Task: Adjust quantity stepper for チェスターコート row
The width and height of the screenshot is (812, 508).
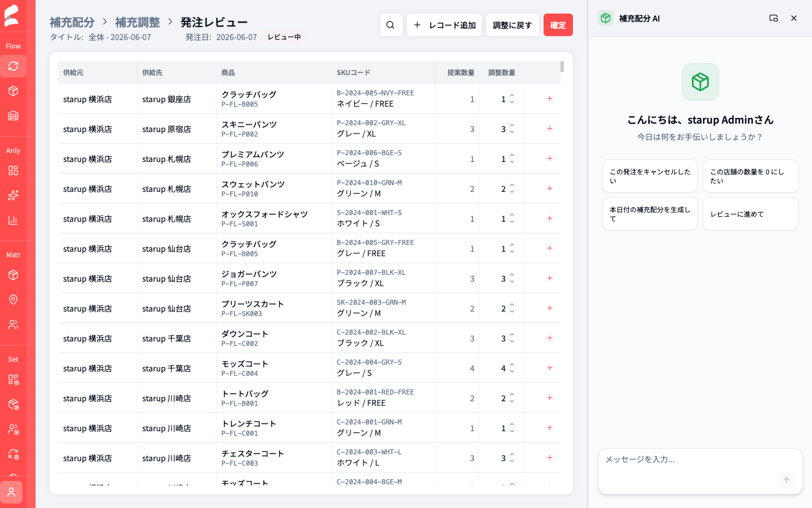Action: pos(512,458)
